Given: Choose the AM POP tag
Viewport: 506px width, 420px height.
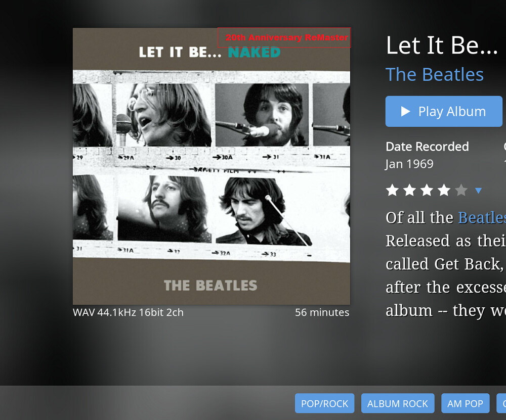Looking at the screenshot, I should pyautogui.click(x=465, y=403).
